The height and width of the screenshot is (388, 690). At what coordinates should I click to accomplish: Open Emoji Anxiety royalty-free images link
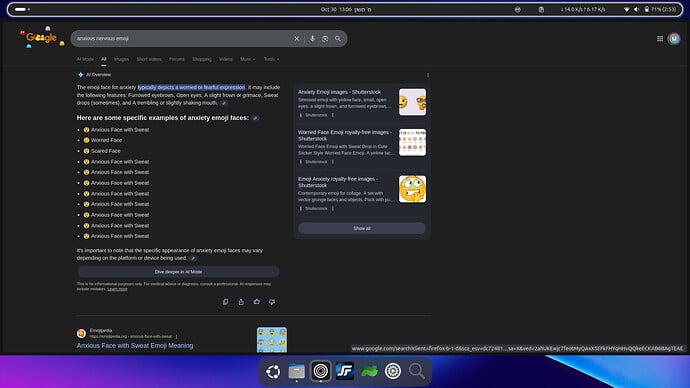click(x=338, y=182)
